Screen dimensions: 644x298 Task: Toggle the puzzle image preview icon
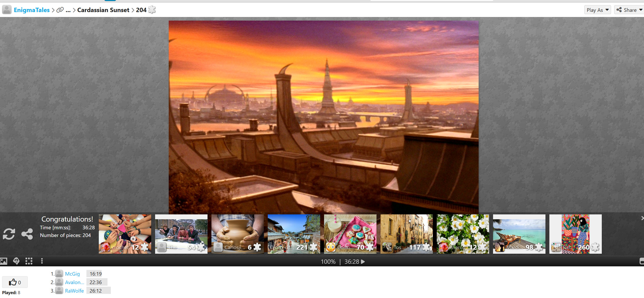(4, 261)
